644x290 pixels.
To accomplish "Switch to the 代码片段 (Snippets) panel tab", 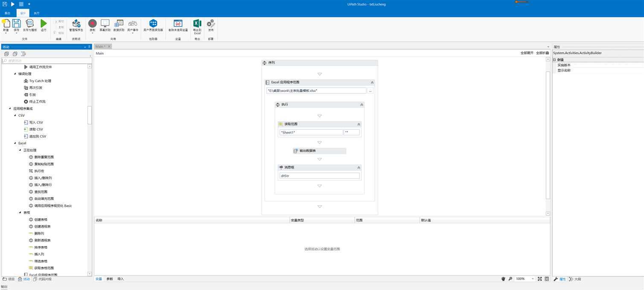I will (x=42, y=279).
